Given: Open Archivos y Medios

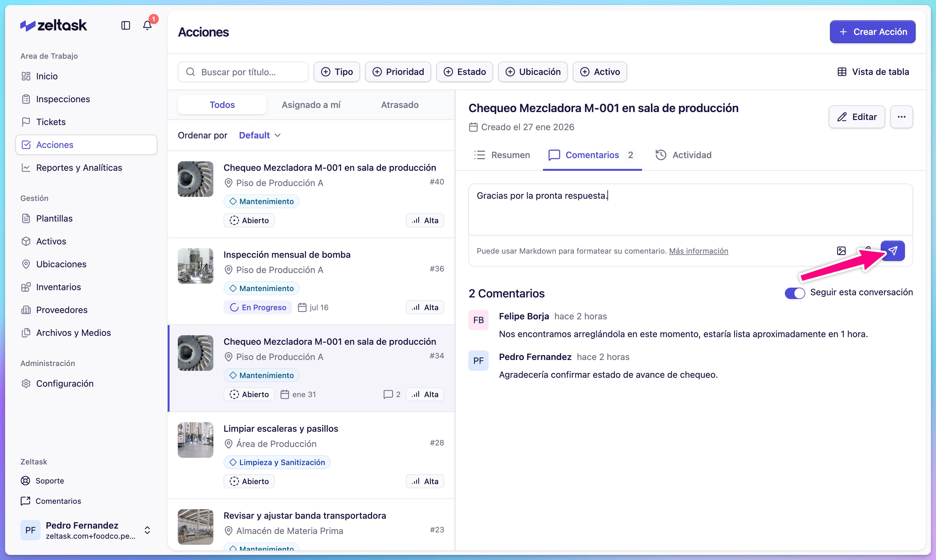Looking at the screenshot, I should (86, 332).
